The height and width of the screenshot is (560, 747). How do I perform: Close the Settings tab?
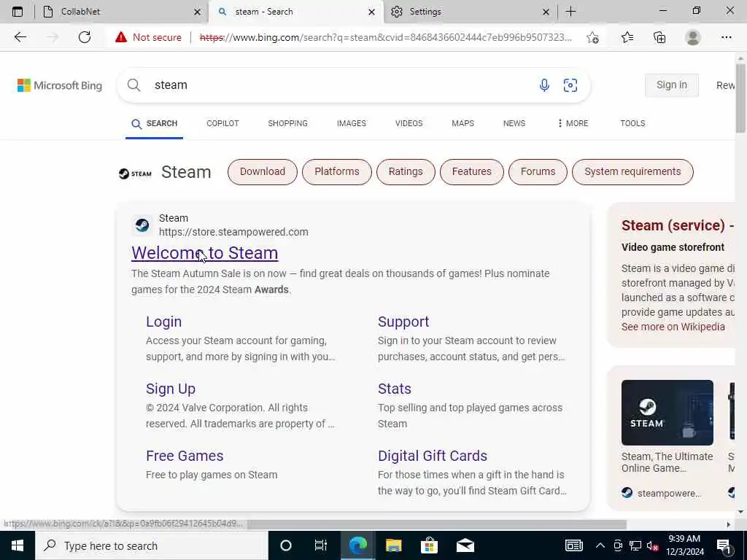pos(546,12)
